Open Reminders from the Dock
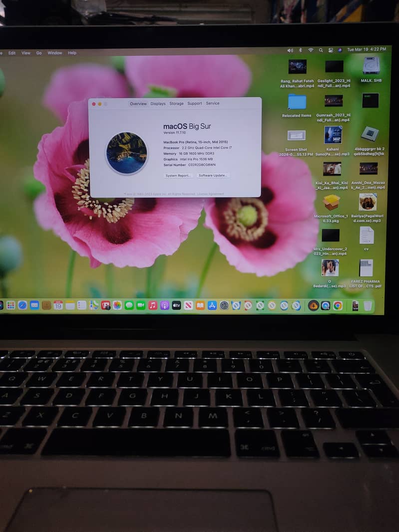This screenshot has height=532, width=399. point(82,305)
